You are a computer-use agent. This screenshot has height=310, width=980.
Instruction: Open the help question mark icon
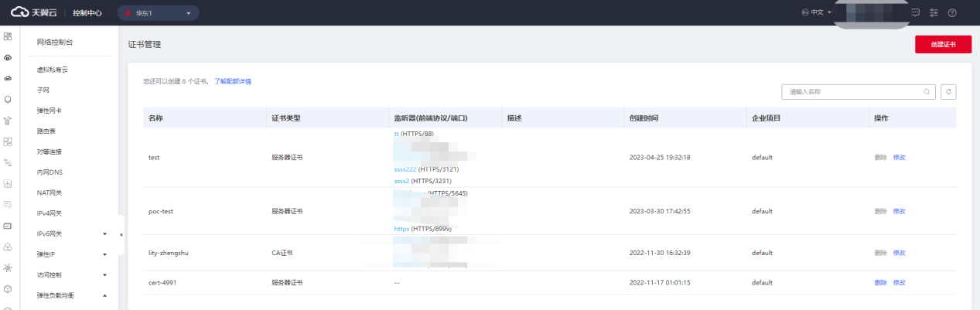point(952,12)
